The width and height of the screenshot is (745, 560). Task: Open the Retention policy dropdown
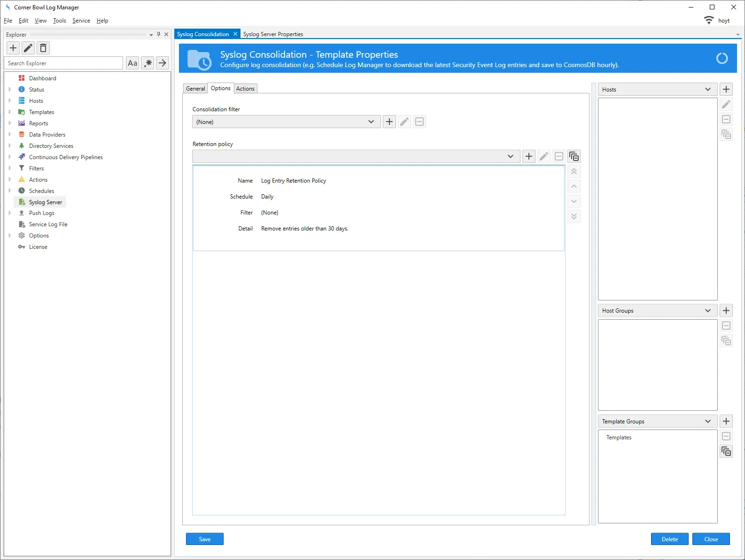356,156
